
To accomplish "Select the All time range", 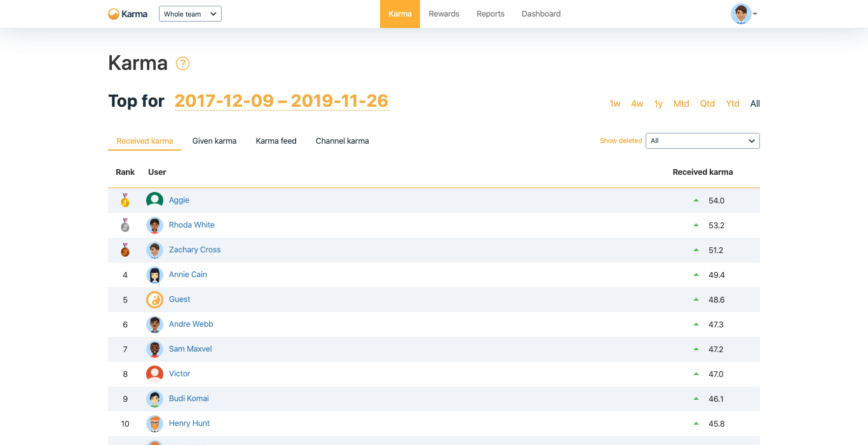I will click(755, 104).
